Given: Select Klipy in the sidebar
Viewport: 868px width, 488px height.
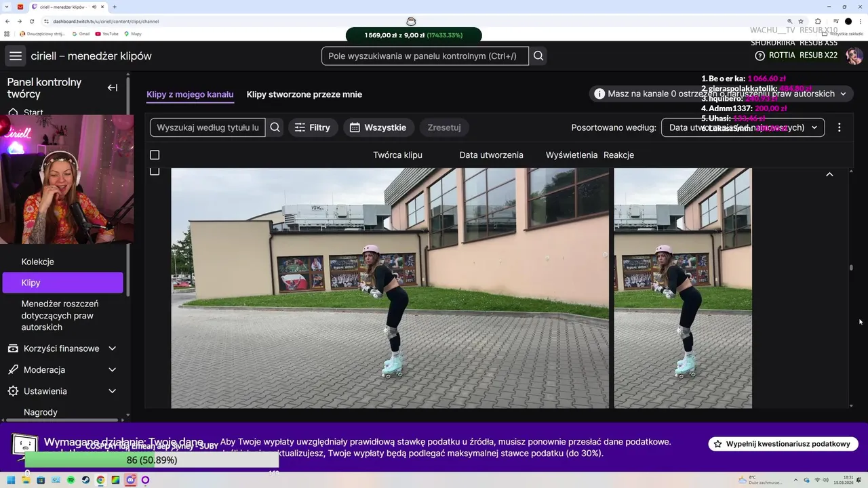Looking at the screenshot, I should point(62,283).
